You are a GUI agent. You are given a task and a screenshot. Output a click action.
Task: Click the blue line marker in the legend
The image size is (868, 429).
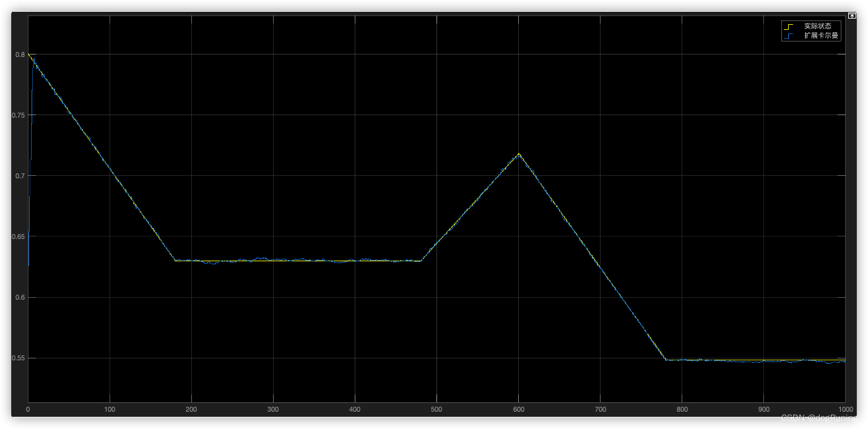click(x=788, y=36)
